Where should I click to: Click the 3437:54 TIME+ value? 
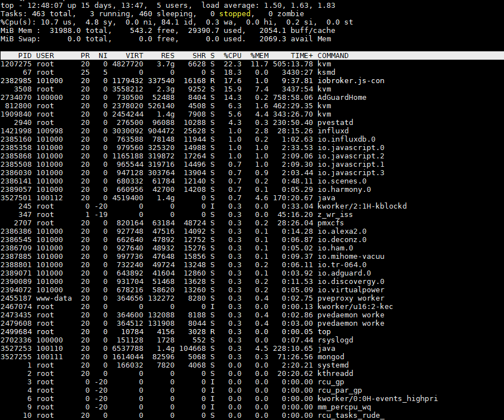click(x=297, y=89)
